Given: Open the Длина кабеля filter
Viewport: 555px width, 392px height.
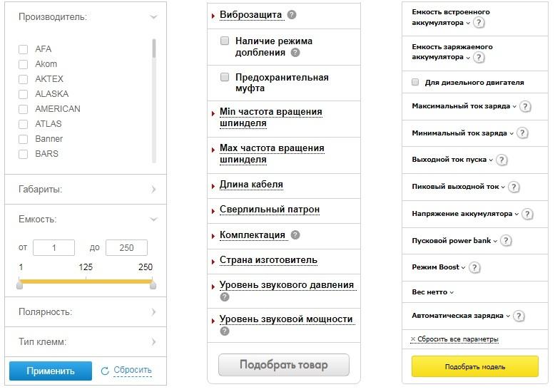Looking at the screenshot, I should (x=251, y=185).
